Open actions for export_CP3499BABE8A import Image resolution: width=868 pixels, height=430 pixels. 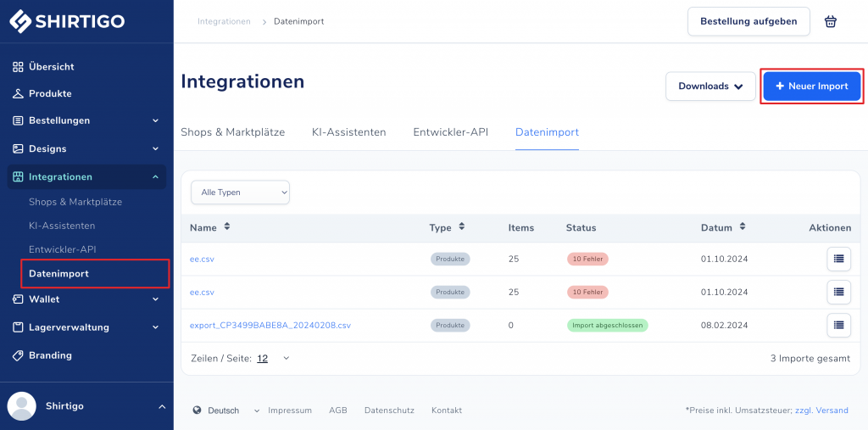point(838,326)
